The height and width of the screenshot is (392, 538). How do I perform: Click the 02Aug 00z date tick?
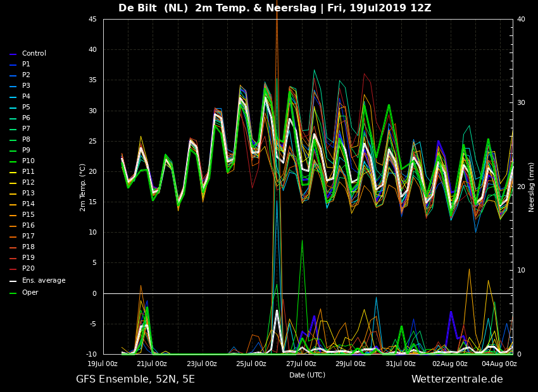tap(449, 364)
